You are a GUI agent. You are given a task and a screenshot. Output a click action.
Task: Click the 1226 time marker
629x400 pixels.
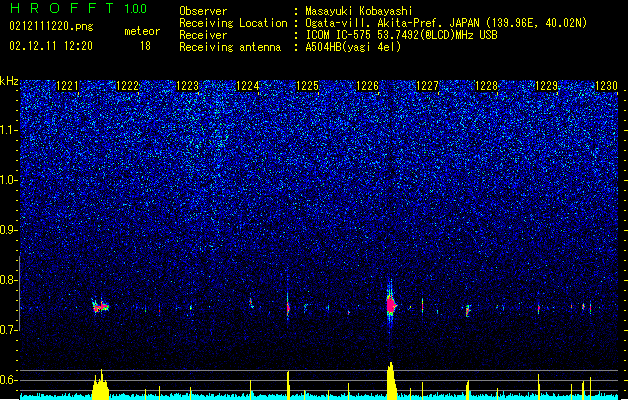click(x=367, y=86)
